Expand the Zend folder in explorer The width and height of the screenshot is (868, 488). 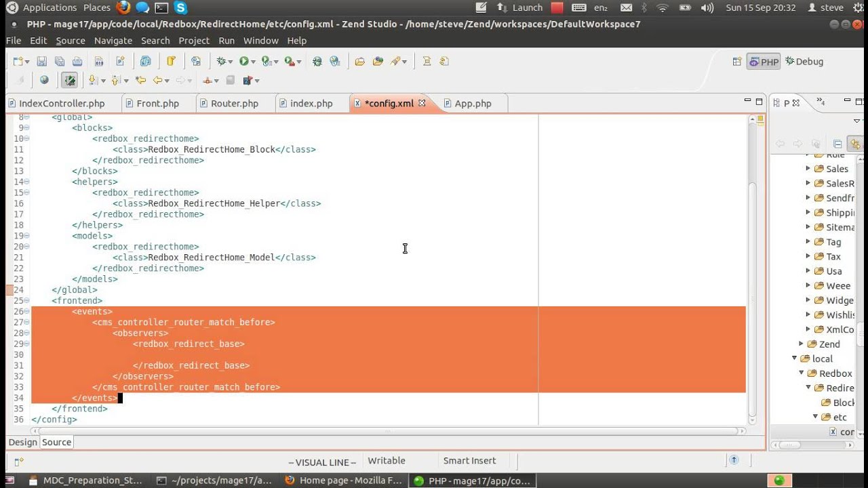[x=801, y=344]
